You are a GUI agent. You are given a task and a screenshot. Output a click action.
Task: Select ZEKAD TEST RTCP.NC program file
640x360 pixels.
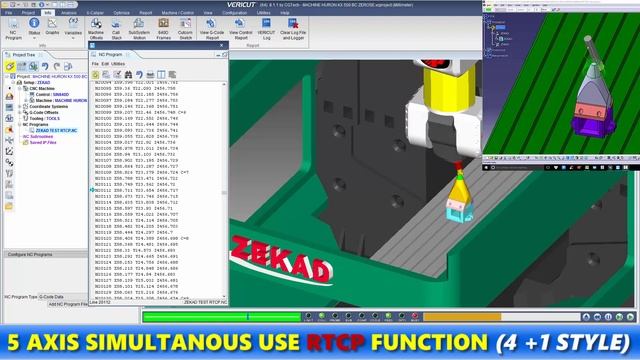coord(56,131)
